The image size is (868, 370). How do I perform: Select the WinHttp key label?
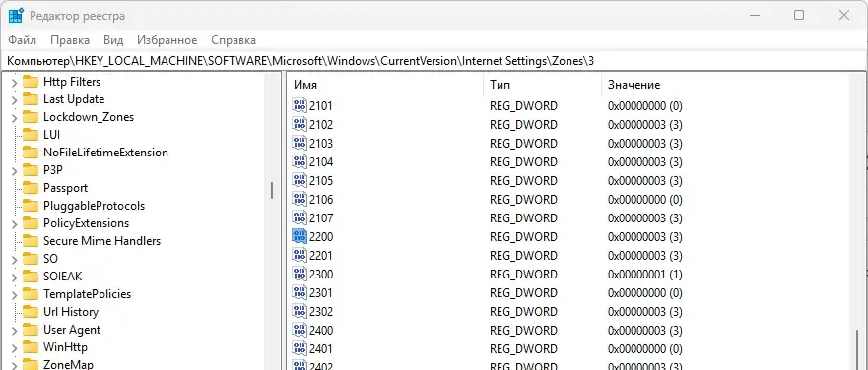coord(65,347)
